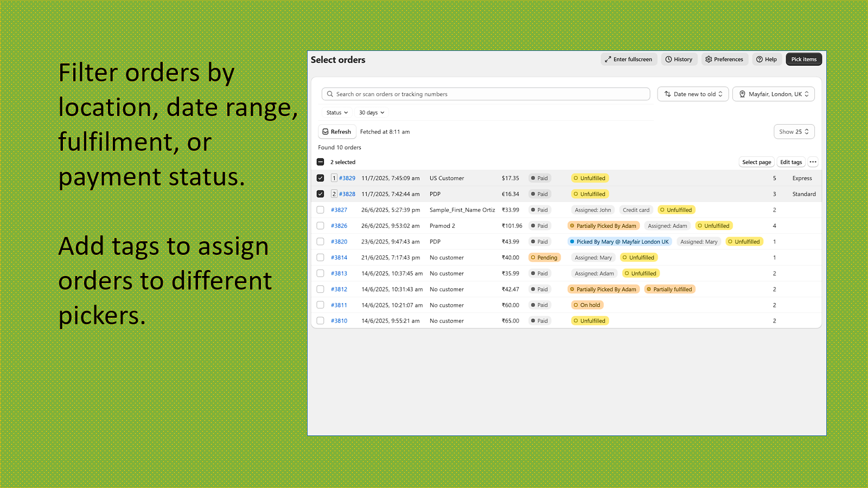
Task: Click the Found 10 orders text
Action: coord(339,147)
